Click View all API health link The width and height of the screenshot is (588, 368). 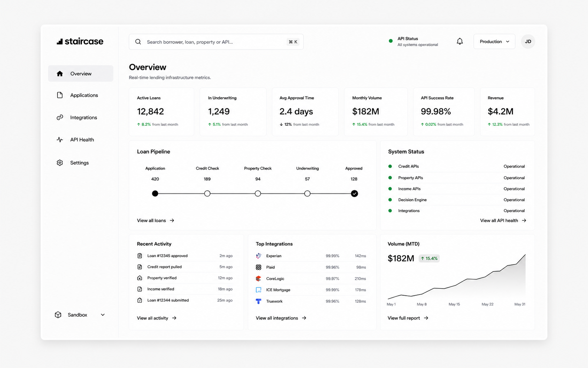coord(503,220)
